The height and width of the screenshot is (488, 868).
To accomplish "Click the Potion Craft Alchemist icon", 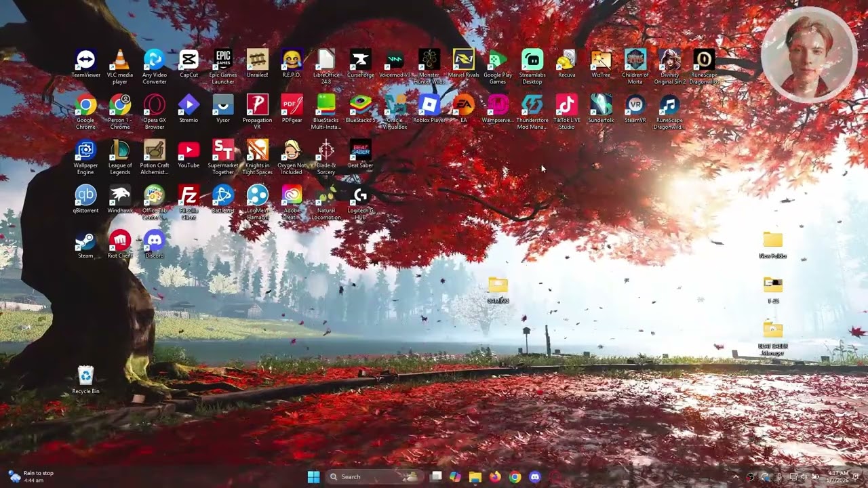I will [155, 150].
